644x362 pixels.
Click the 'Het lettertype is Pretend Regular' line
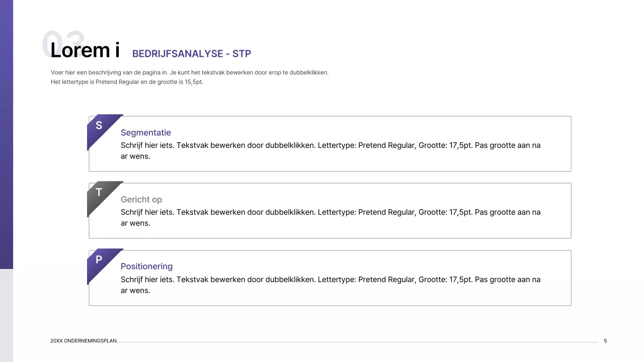[x=127, y=82]
